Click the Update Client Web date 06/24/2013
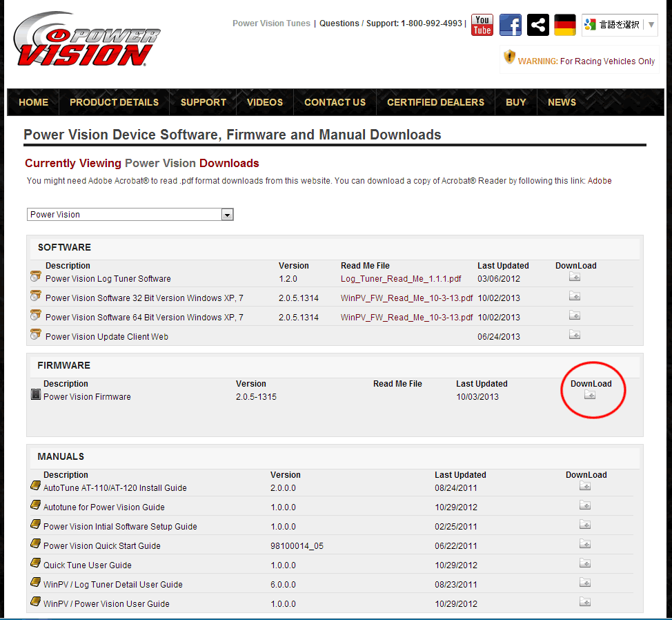This screenshot has height=620, width=672. [499, 337]
